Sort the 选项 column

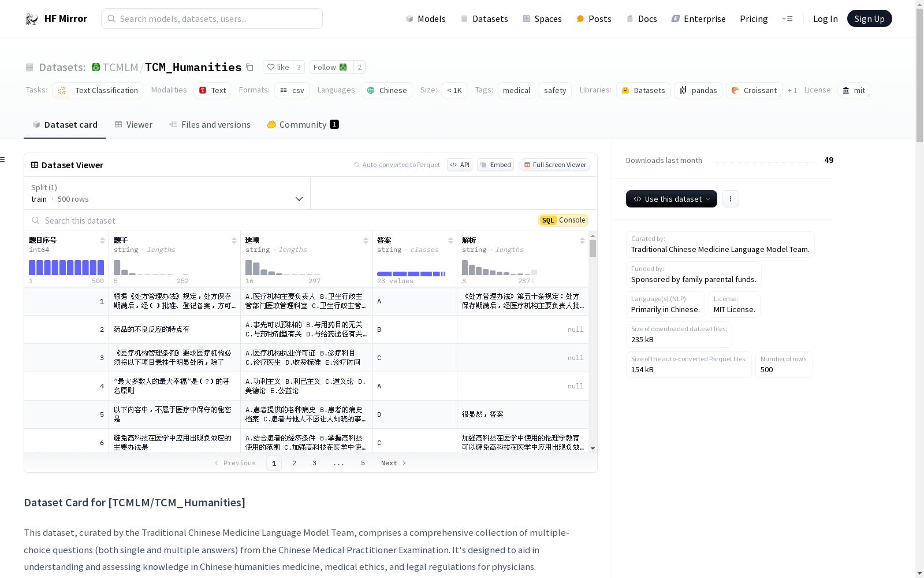(x=366, y=240)
